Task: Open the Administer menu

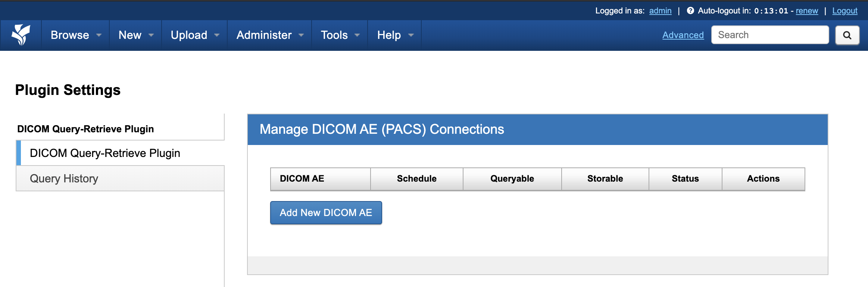Action: click(269, 35)
